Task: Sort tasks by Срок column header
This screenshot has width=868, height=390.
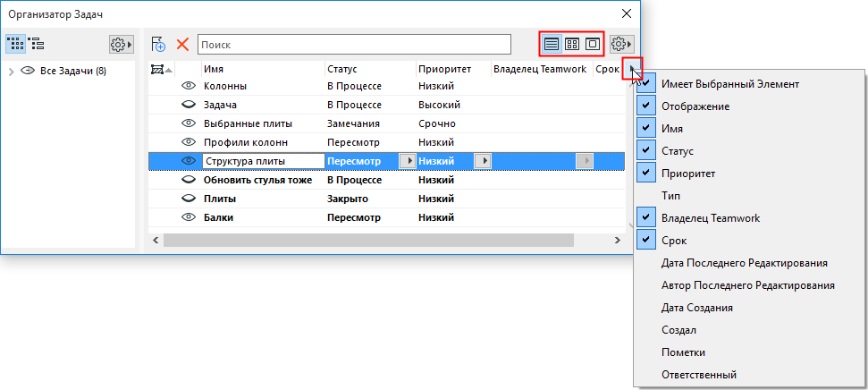Action: pos(610,69)
